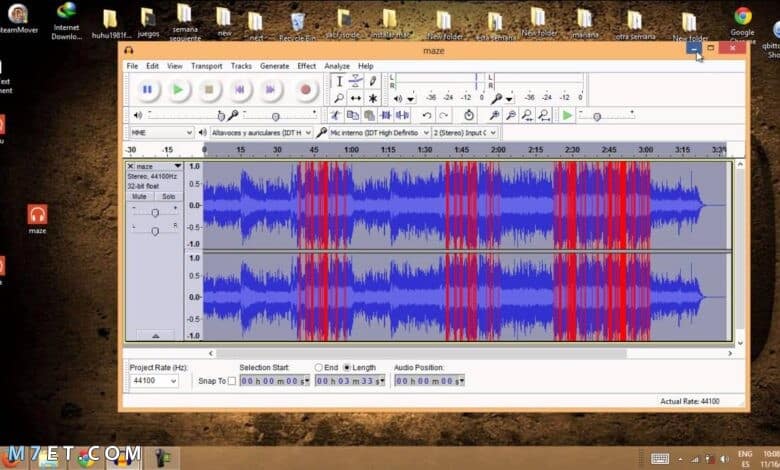The height and width of the screenshot is (470, 780).
Task: Open the Project Rate 44100 dropdown
Action: coord(154,380)
